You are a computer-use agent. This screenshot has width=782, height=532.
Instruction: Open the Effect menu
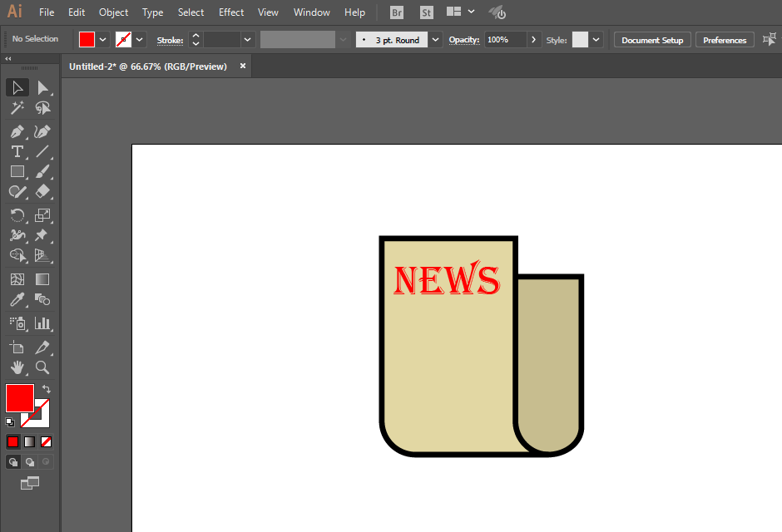(x=231, y=12)
